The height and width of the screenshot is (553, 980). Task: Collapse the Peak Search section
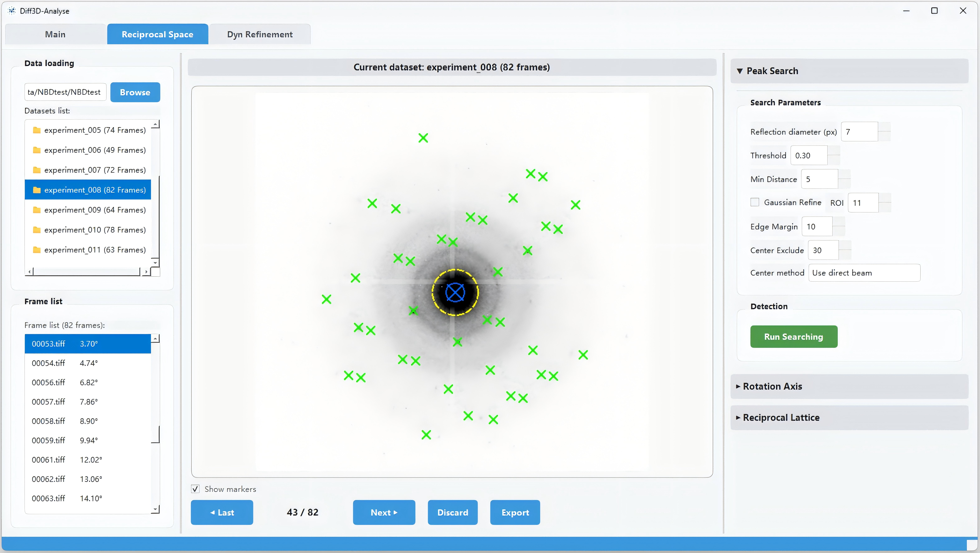tap(849, 71)
